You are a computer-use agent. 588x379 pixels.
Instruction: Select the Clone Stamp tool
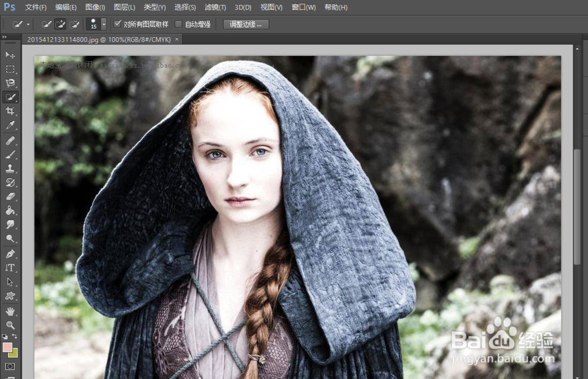(x=10, y=169)
